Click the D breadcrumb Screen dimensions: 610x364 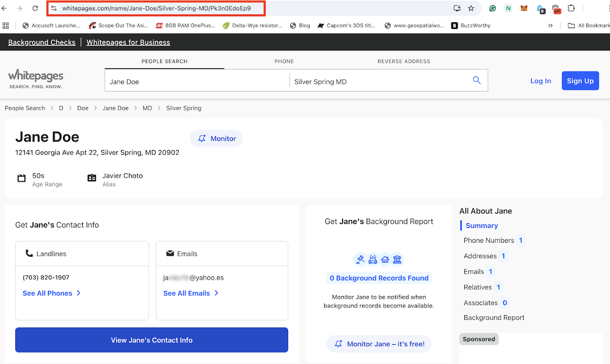[61, 108]
